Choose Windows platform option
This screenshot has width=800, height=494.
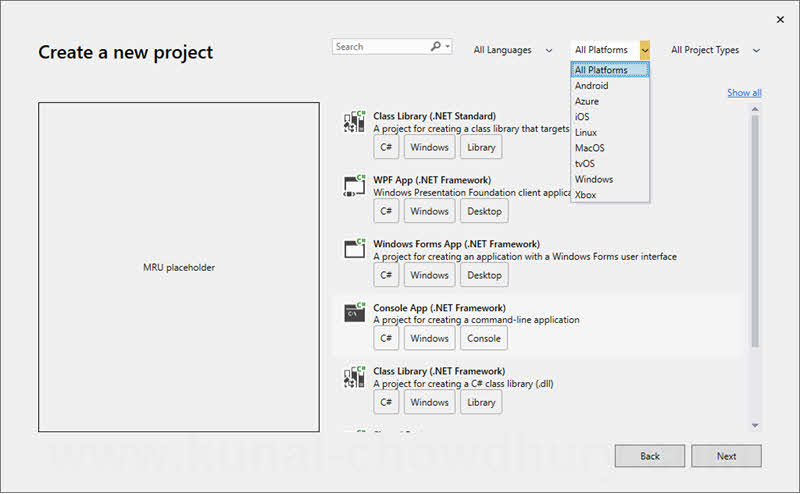coord(610,179)
